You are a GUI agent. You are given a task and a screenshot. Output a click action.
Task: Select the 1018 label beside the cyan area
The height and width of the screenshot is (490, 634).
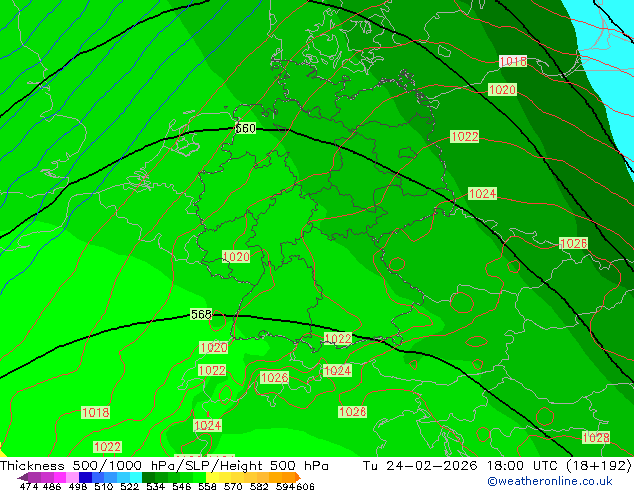click(513, 61)
